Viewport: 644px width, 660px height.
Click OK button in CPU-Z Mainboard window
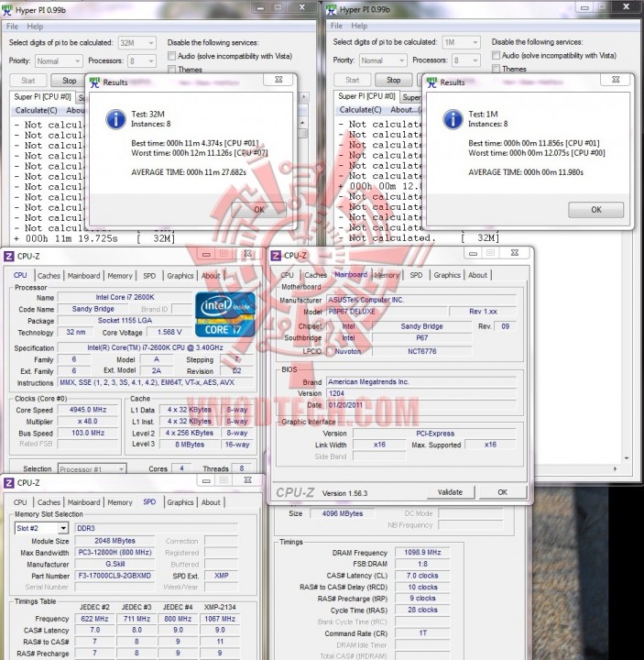[503, 492]
